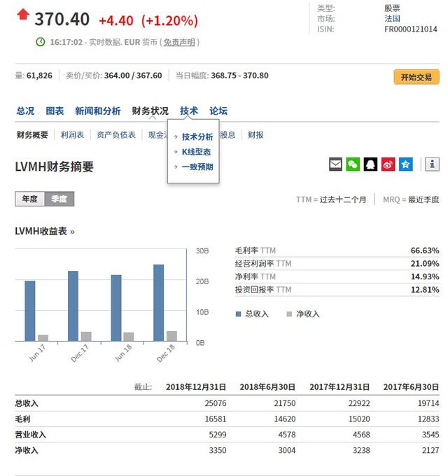This screenshot has width=448, height=476.
Task: Click day range 368.75 - 370.80
Action: pos(240,76)
